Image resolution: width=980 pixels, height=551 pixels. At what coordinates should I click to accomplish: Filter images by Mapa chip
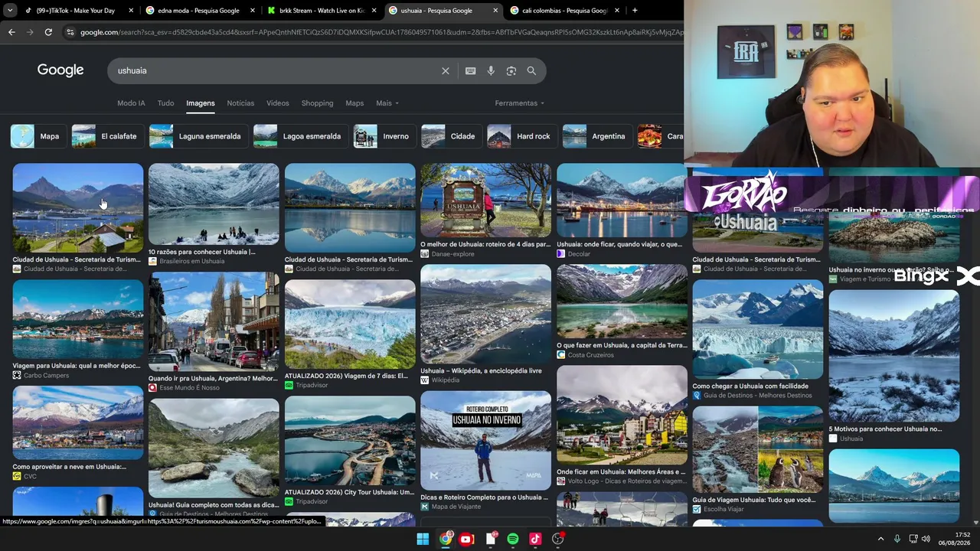(x=37, y=136)
